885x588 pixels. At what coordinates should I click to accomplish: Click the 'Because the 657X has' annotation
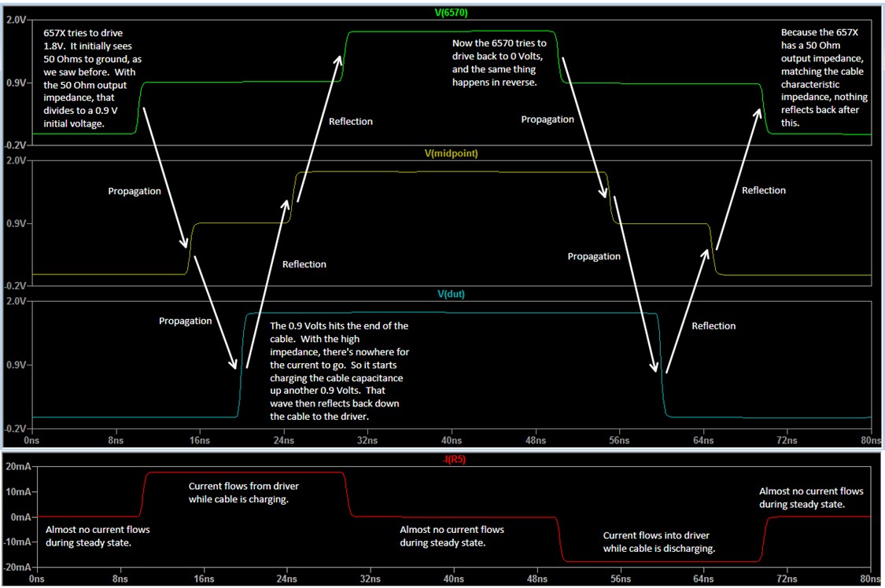(822, 78)
